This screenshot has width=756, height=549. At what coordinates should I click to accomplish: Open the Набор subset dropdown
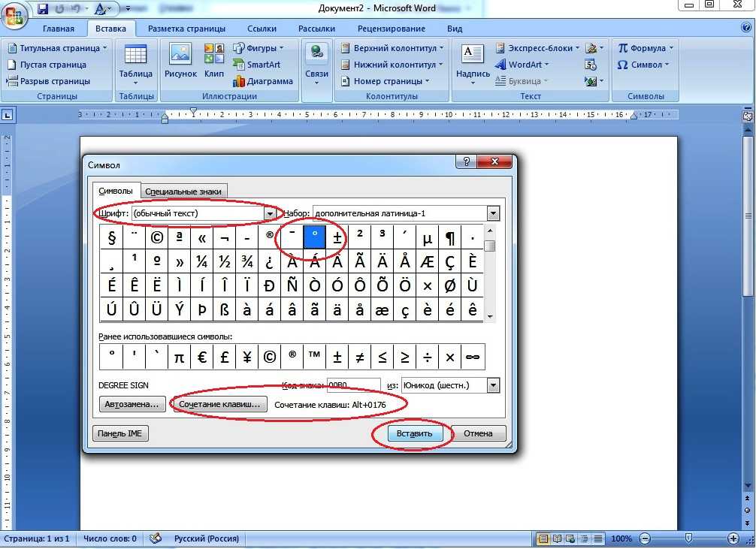tap(493, 213)
